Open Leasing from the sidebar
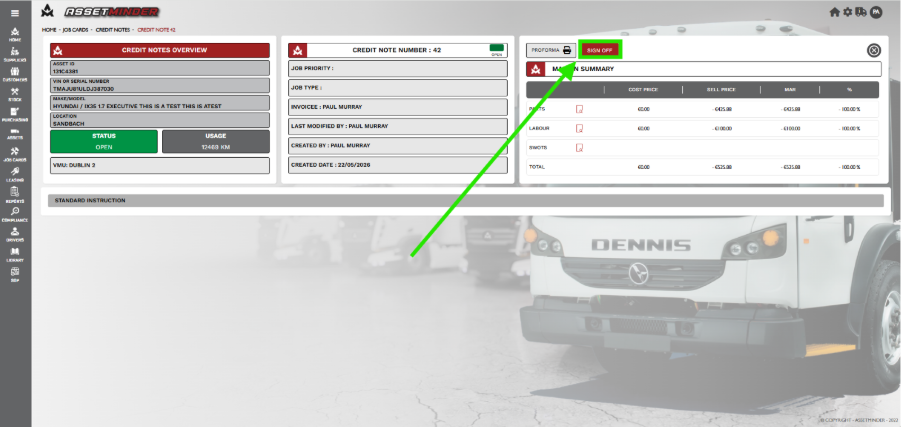 pyautogui.click(x=15, y=175)
